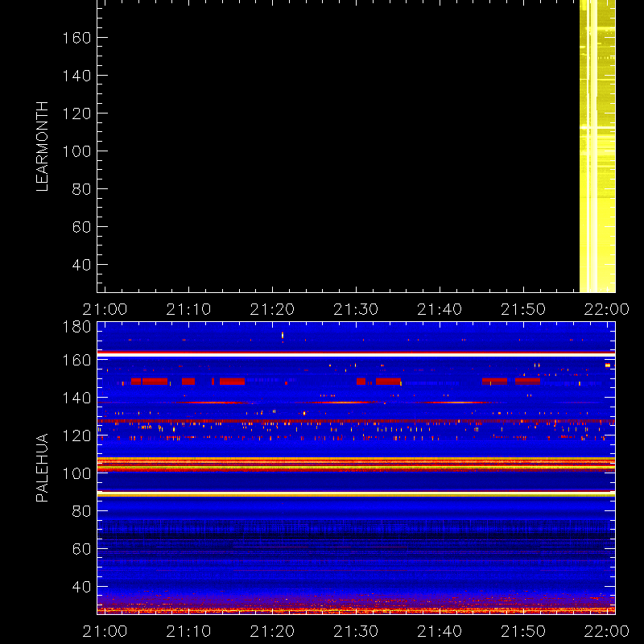
Task: Select the 160 tick label on the Palehua plot
Action: (x=76, y=360)
